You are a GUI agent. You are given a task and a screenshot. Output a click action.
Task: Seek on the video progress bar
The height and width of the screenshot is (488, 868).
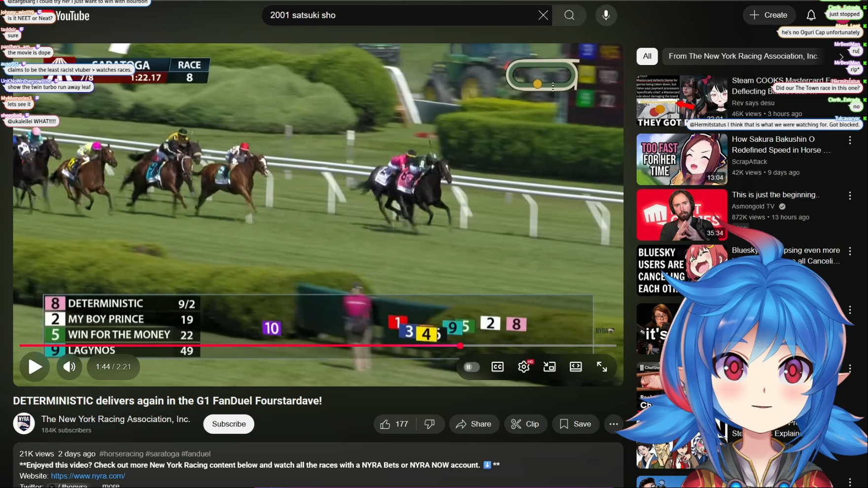pos(318,346)
